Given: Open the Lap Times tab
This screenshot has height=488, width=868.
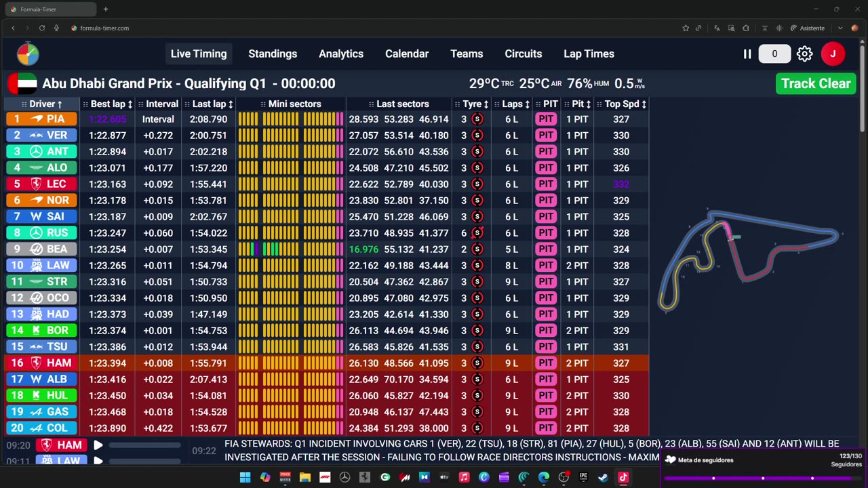Looking at the screenshot, I should (x=589, y=54).
